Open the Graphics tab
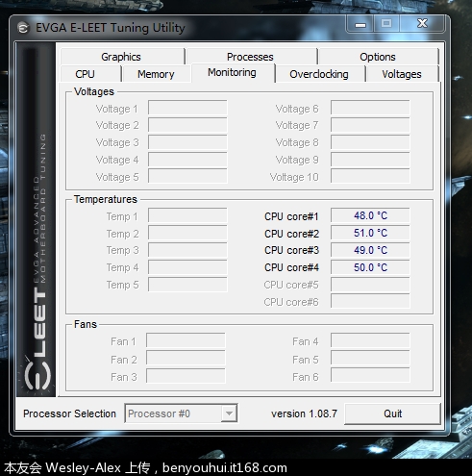Image resolution: width=472 pixels, height=476 pixels. pyautogui.click(x=122, y=57)
